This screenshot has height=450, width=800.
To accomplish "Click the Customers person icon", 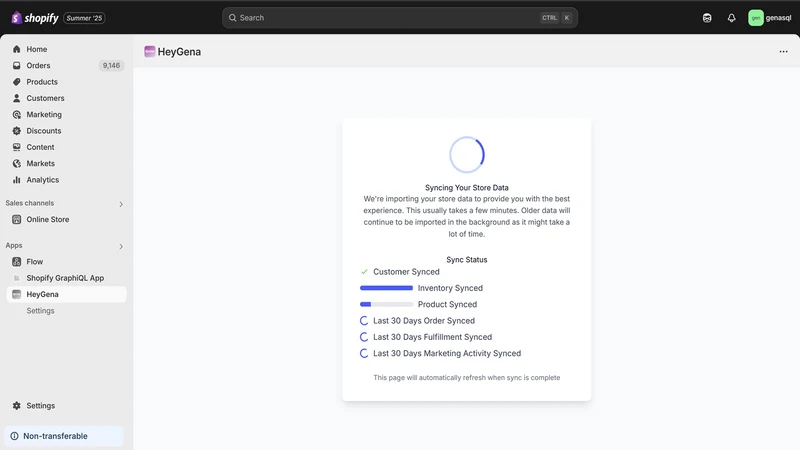I will [x=16, y=98].
